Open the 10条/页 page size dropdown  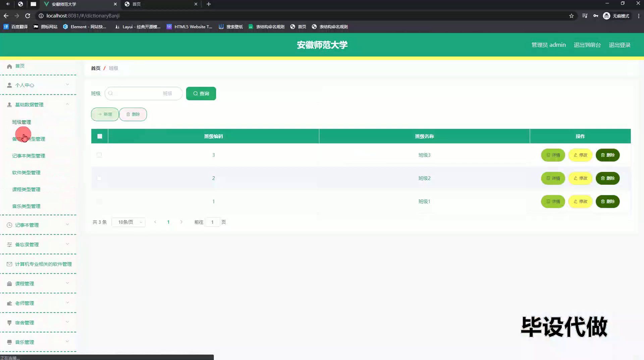pyautogui.click(x=129, y=222)
